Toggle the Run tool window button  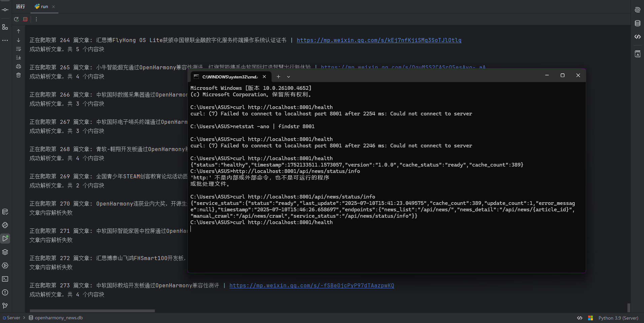click(5, 239)
